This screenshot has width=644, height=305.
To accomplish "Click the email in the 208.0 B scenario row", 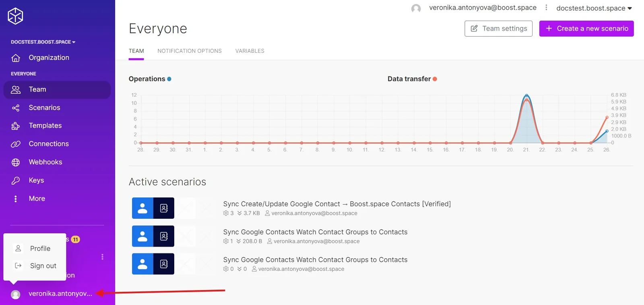I will click(317, 241).
